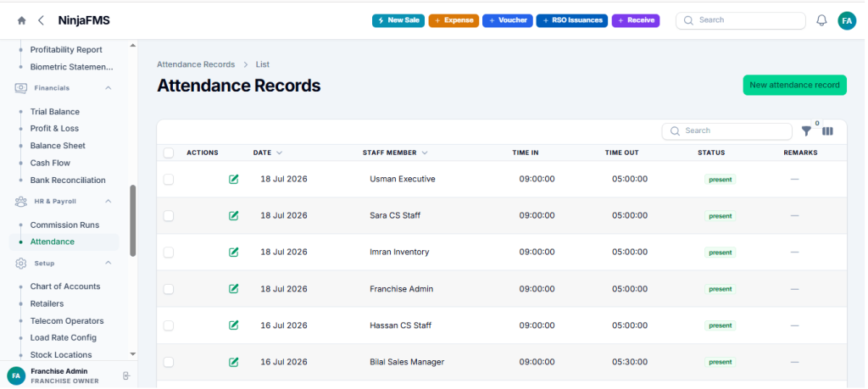The width and height of the screenshot is (868, 389).
Task: Click the sidebar scroll up arrow
Action: (x=132, y=46)
